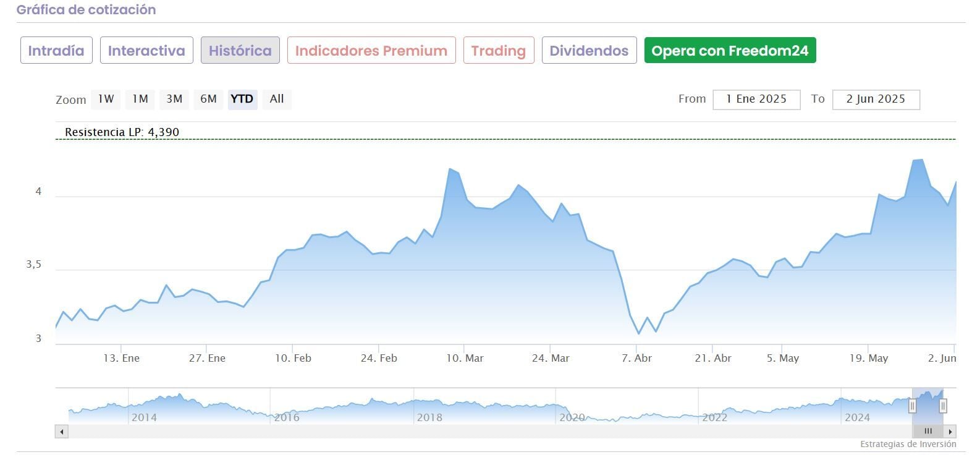The width and height of the screenshot is (980, 465).
Task: Click the navigator's left range handle
Action: point(912,406)
